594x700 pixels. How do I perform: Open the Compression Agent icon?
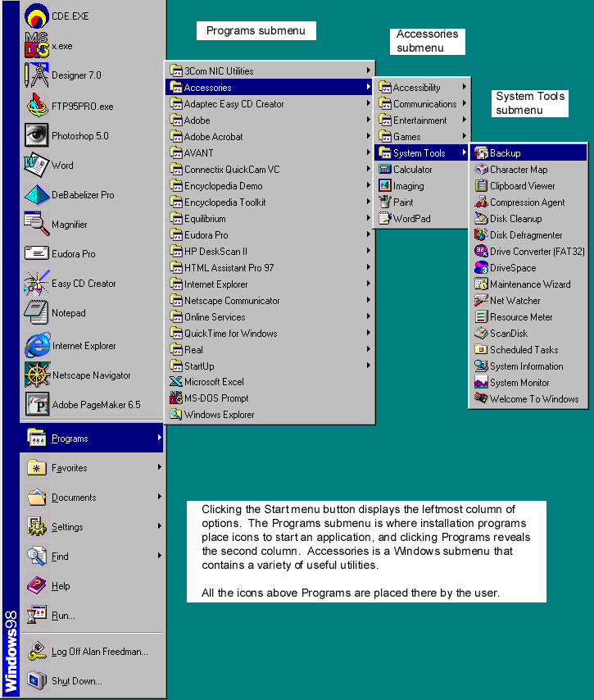click(481, 202)
